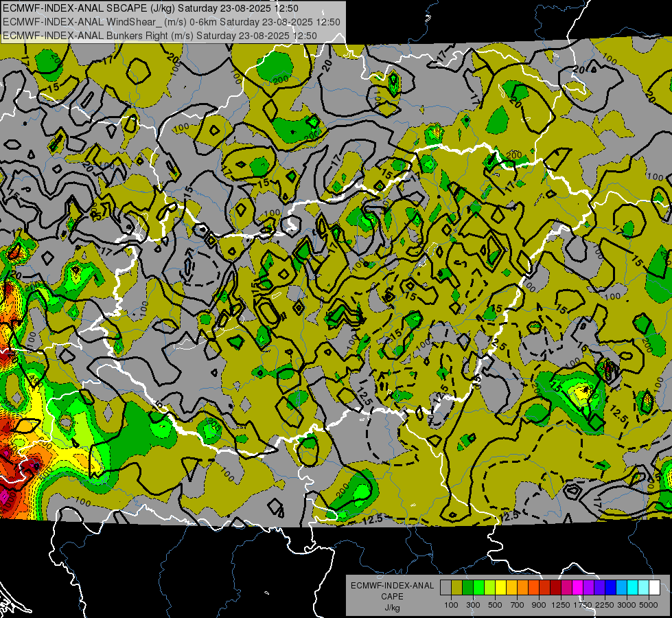672x618 pixels.
Task: Click the 700 legend scale label
Action: pyautogui.click(x=518, y=605)
